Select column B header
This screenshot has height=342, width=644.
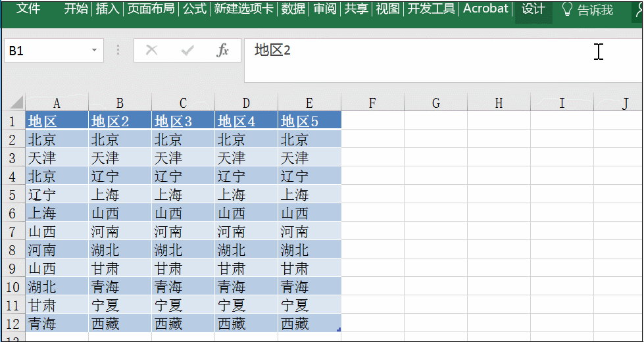[x=120, y=103]
